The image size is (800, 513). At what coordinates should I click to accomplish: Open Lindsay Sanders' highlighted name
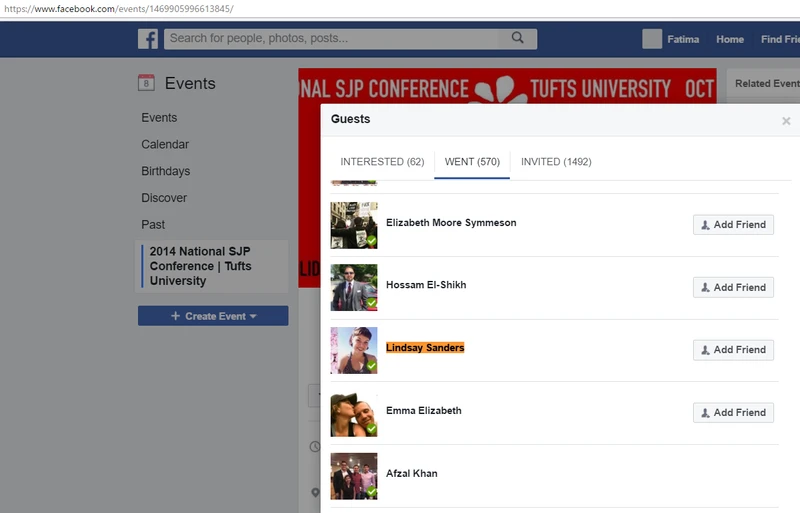[425, 348]
